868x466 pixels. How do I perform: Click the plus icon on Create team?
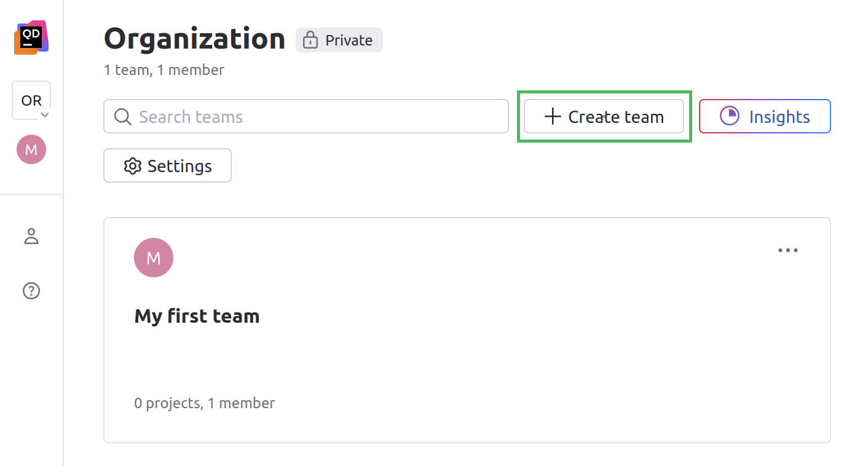click(x=553, y=116)
